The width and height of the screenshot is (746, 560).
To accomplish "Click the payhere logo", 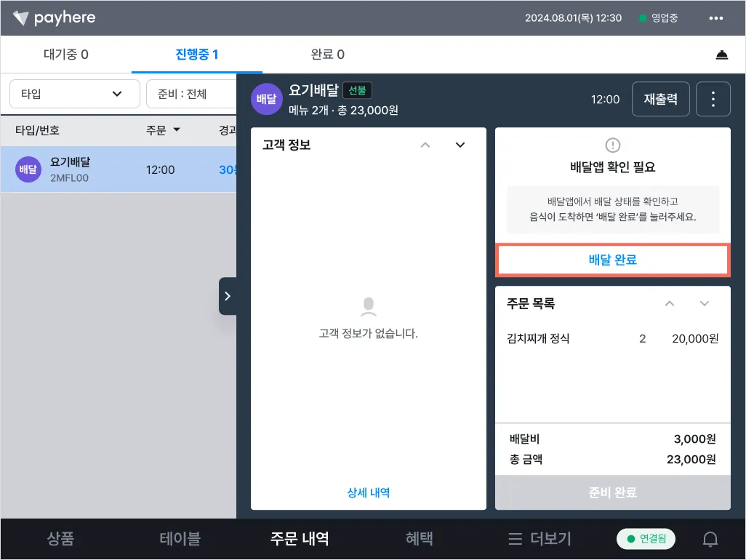I will click(55, 18).
